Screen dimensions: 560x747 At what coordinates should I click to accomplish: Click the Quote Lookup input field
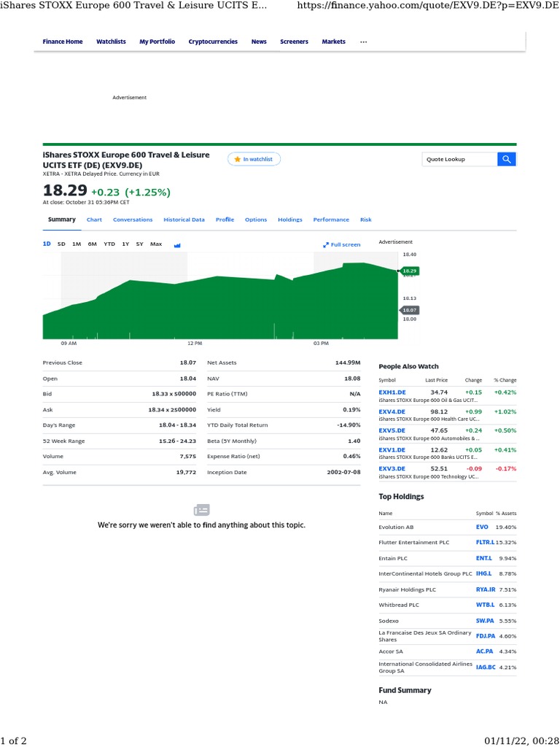click(x=459, y=159)
